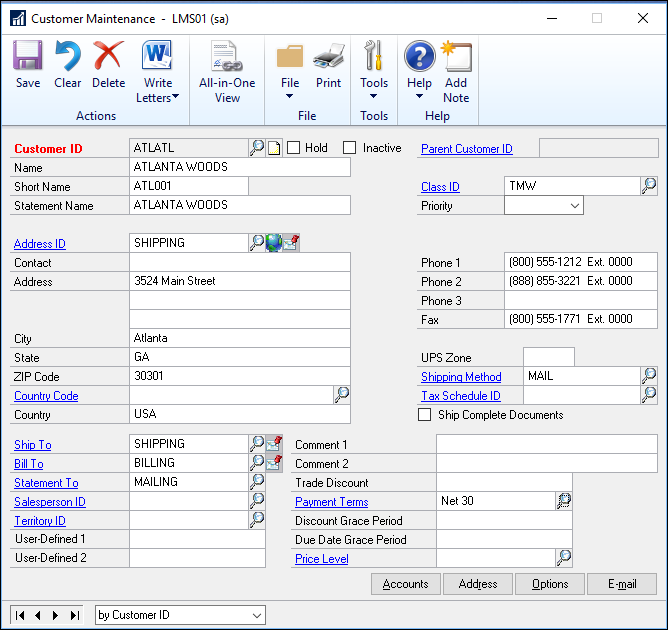Click the Accounts button
The height and width of the screenshot is (630, 668).
coord(406,584)
